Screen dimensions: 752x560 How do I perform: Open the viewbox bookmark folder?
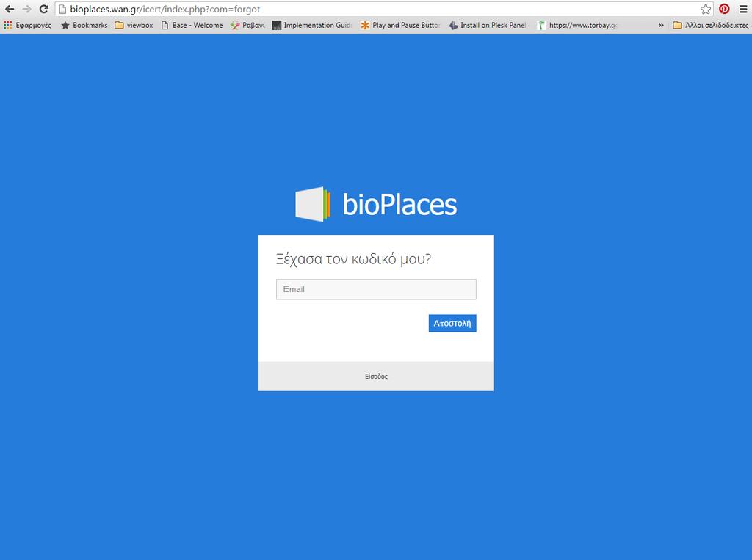[x=134, y=26]
